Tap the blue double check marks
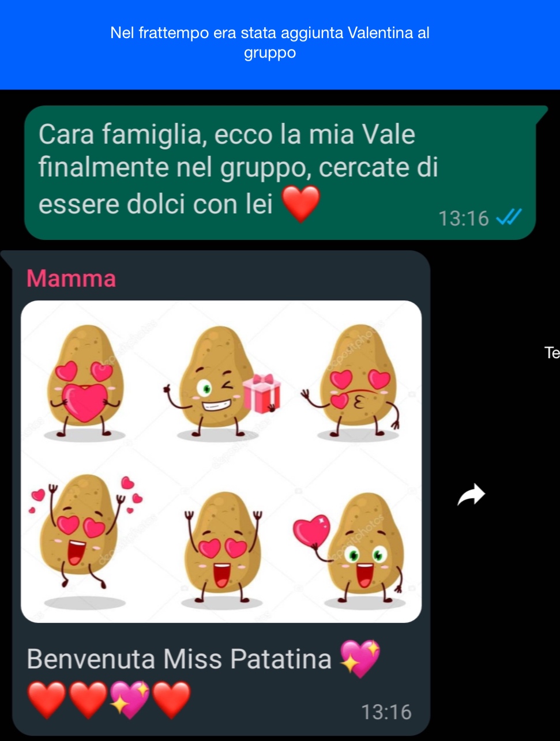 509,218
